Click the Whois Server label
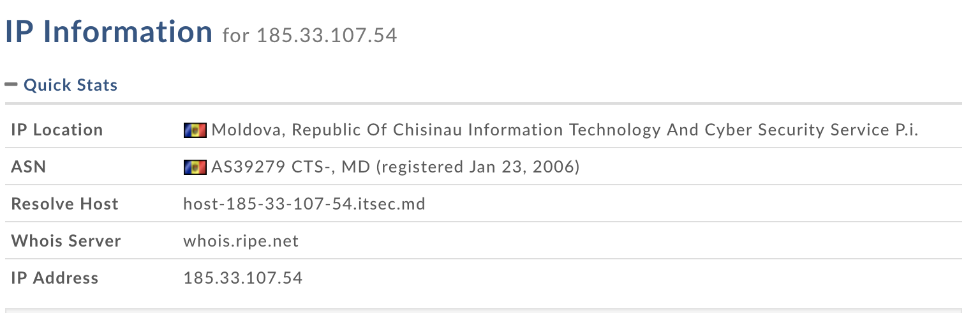The width and height of the screenshot is (980, 313). [x=66, y=241]
